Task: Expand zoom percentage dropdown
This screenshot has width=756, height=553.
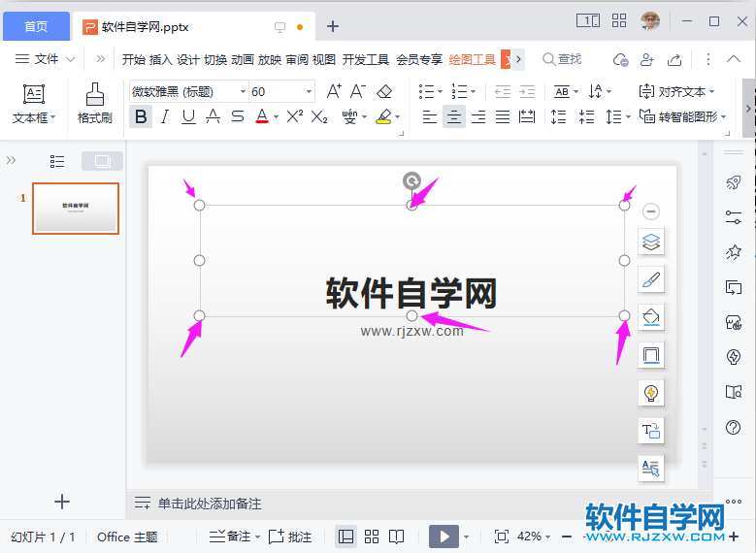Action: coord(547,537)
